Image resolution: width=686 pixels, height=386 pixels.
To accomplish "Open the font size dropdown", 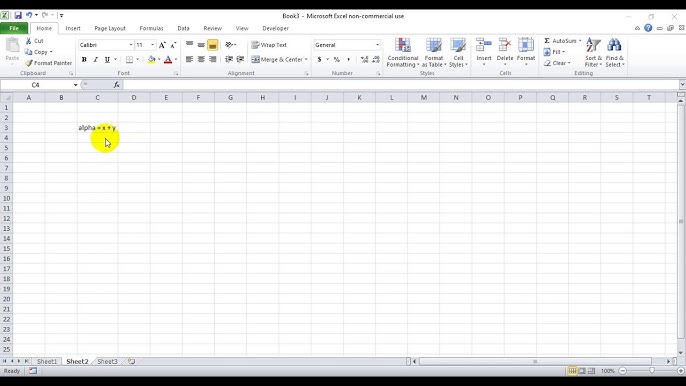I will (152, 45).
